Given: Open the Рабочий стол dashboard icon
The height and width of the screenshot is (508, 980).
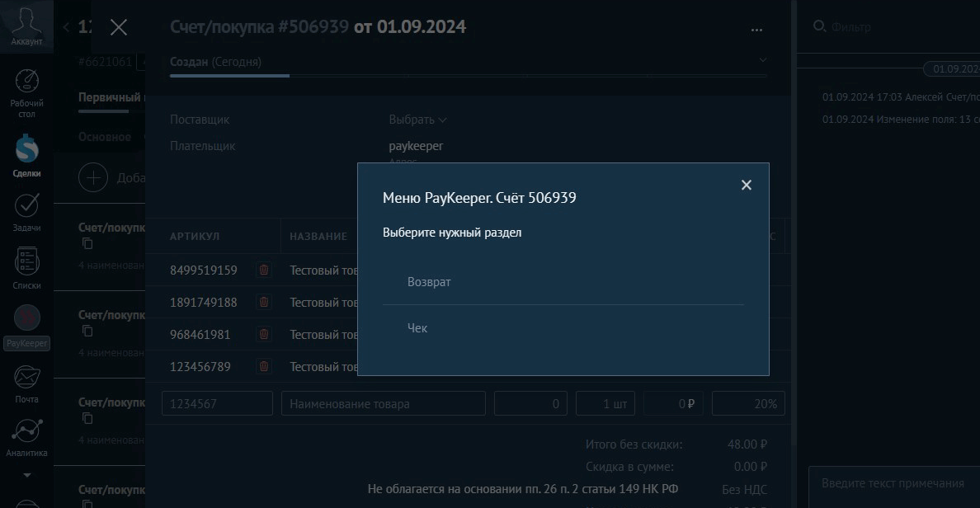Looking at the screenshot, I should (26, 92).
